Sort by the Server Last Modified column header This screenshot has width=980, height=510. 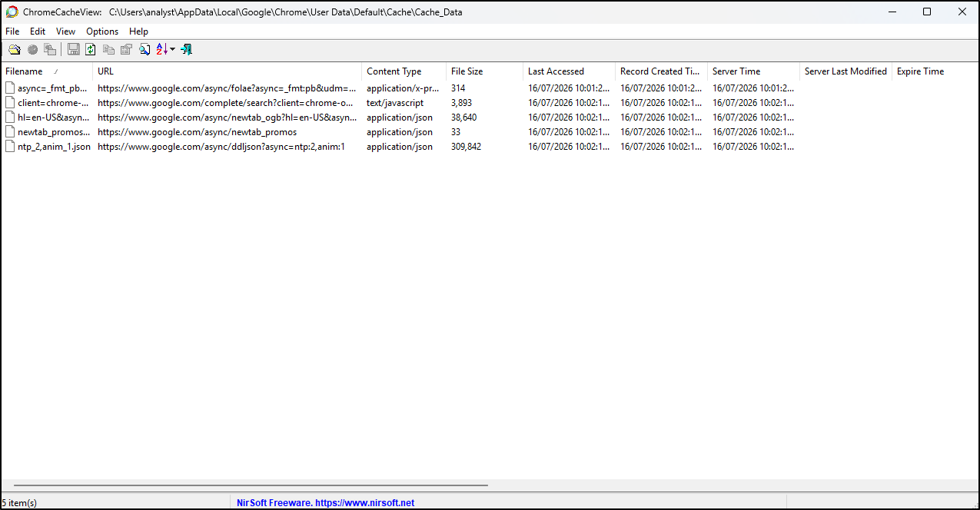click(846, 71)
